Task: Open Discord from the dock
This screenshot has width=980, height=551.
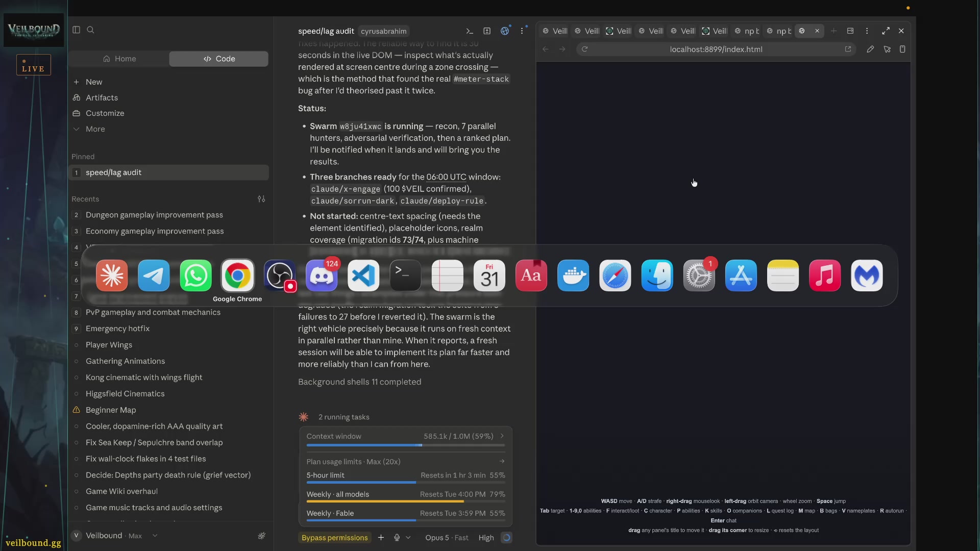Action: coord(321,275)
